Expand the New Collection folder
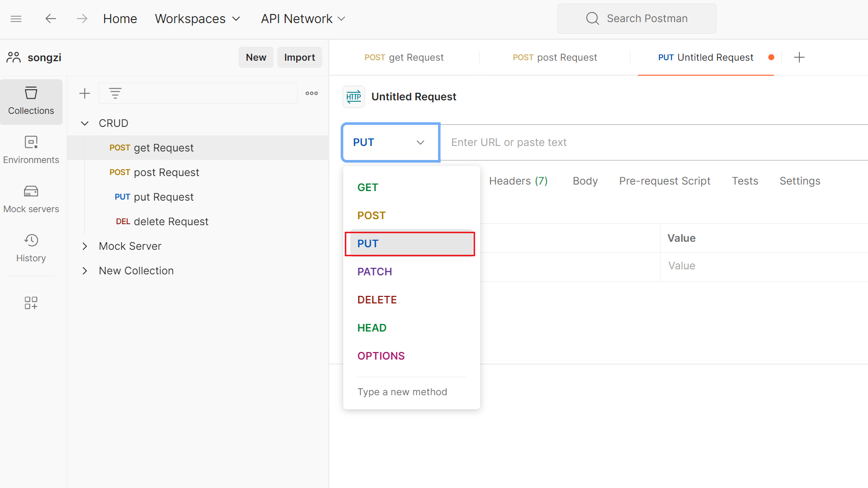 coord(85,271)
